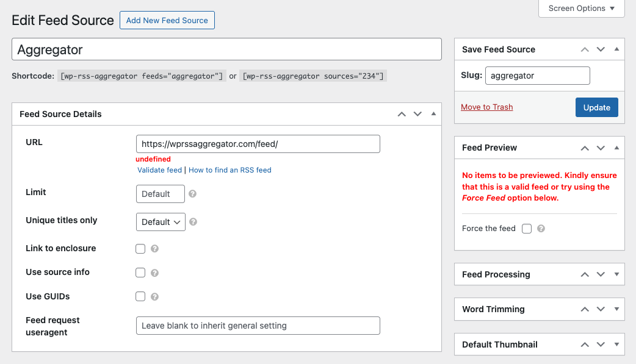Screen dimensions: 636x364
Task: Check the Use source info option
Action: pyautogui.click(x=140, y=273)
